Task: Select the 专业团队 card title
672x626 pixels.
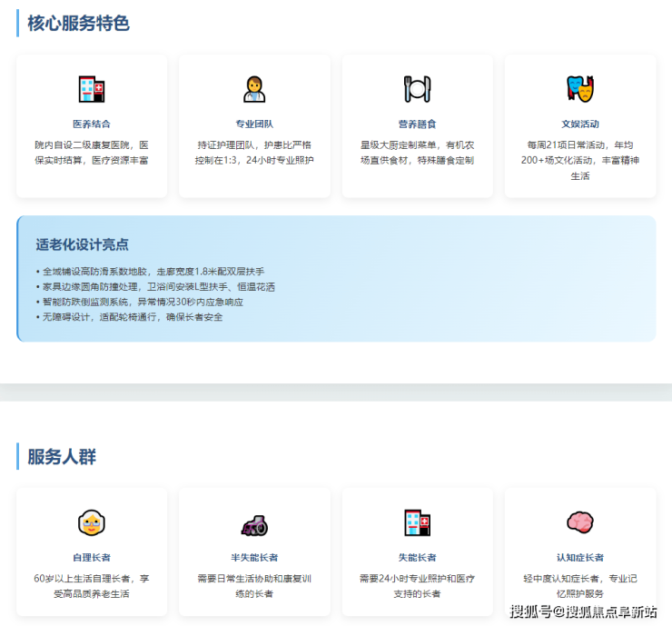Action: (x=254, y=124)
